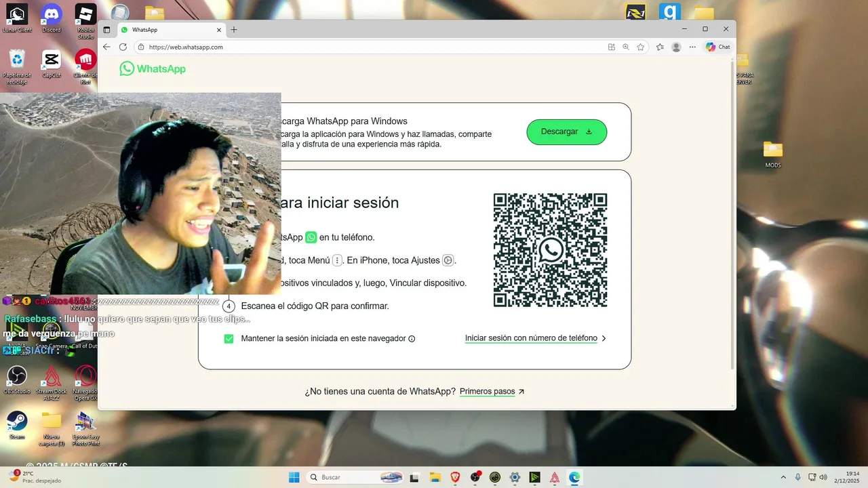Open Iniciar sesión con número de teléfono

535,338
